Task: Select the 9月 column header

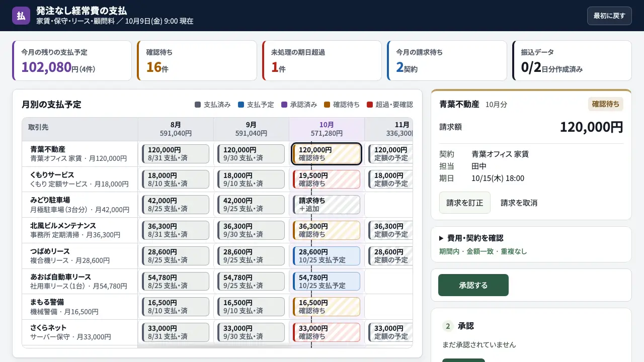Action: pos(251,129)
